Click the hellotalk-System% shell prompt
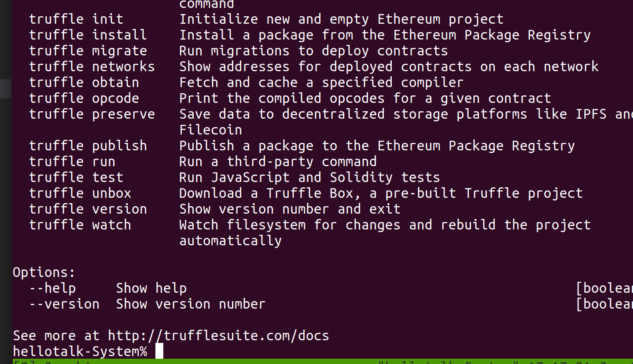 click(80, 352)
